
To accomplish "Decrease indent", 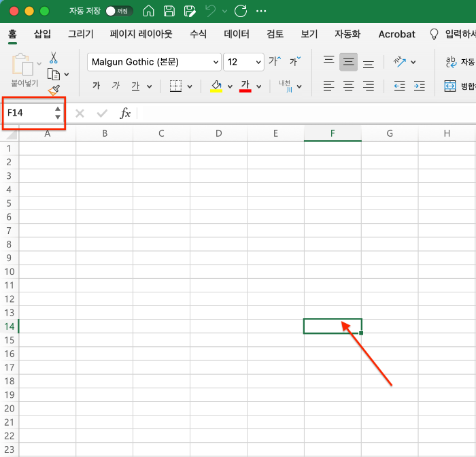I will 400,86.
